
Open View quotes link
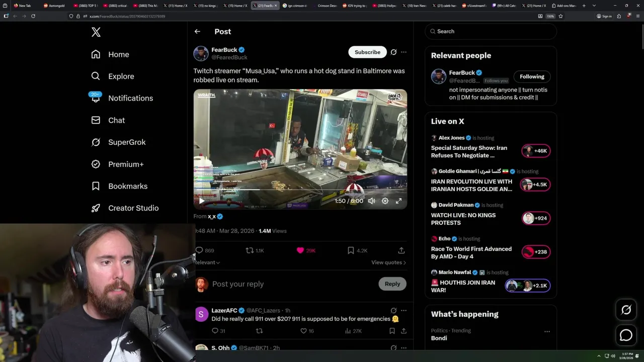(388, 262)
